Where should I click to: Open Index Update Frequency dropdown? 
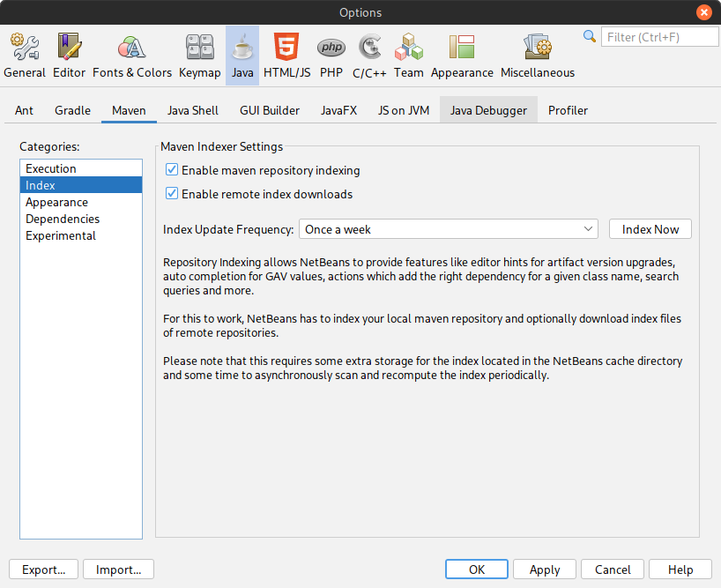[449, 229]
